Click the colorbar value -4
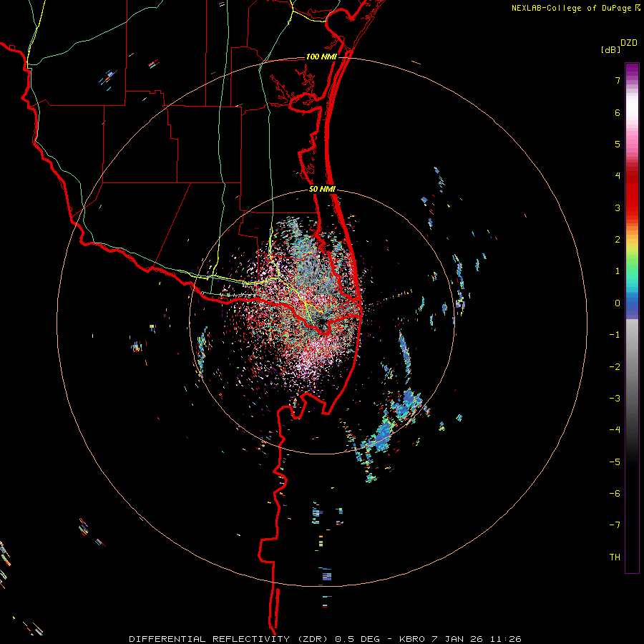 (615, 430)
